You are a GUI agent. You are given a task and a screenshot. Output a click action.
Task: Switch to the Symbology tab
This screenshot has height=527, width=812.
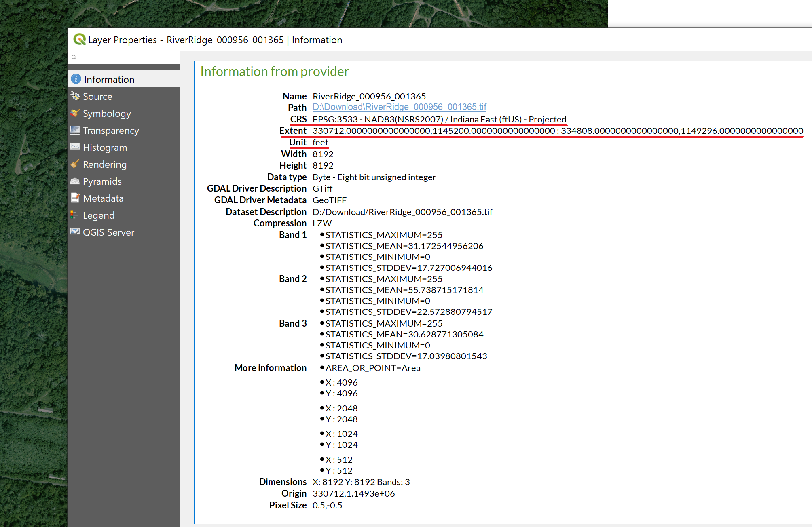[x=106, y=114]
